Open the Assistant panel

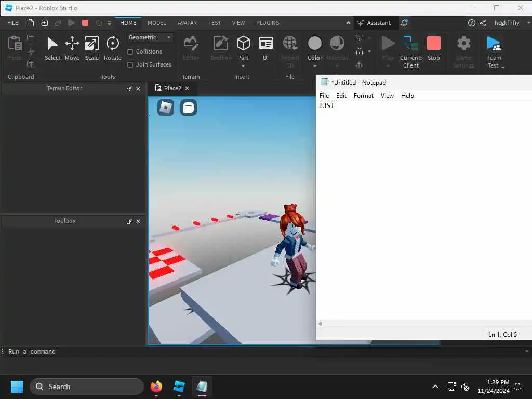(374, 23)
